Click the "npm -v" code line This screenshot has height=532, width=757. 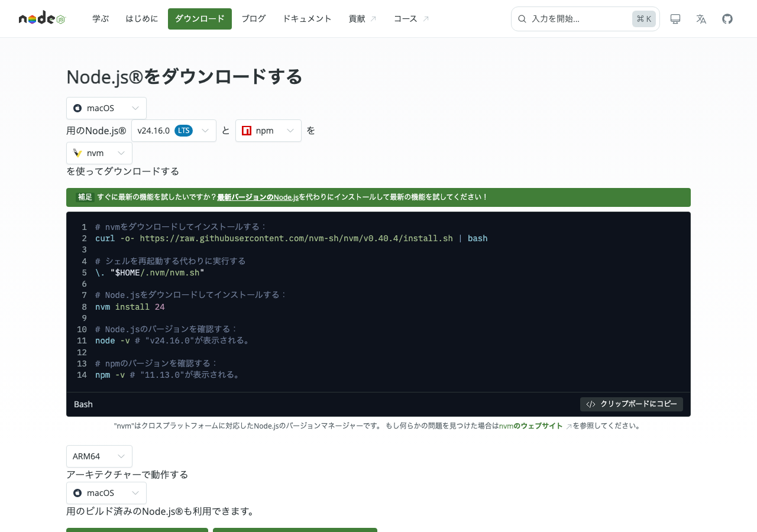click(x=168, y=375)
